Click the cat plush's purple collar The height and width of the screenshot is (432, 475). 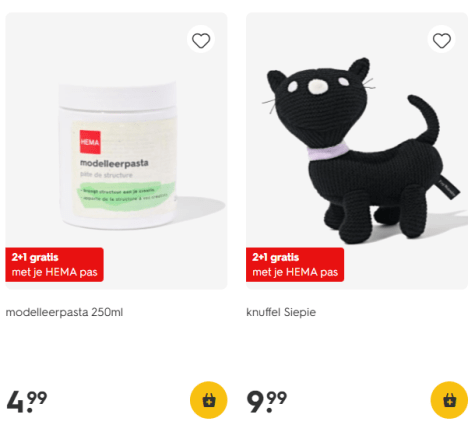328,151
